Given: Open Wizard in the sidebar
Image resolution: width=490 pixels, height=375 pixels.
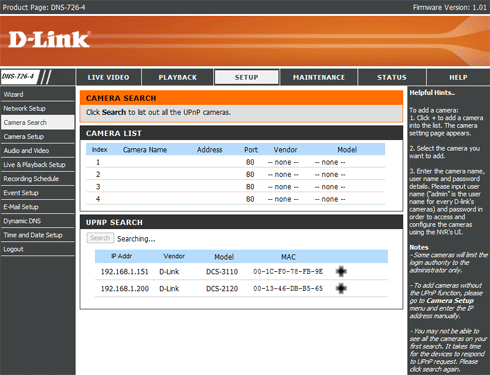Looking at the screenshot, I should coord(37,94).
